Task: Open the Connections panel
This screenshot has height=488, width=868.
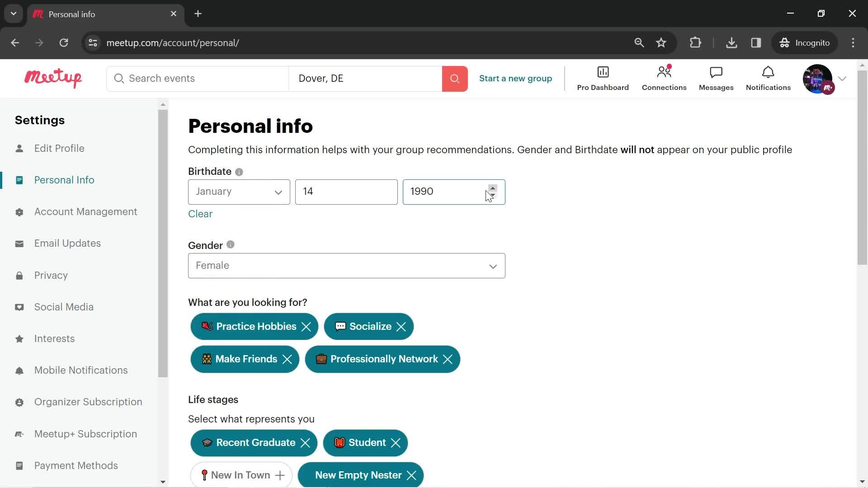Action: click(x=664, y=78)
